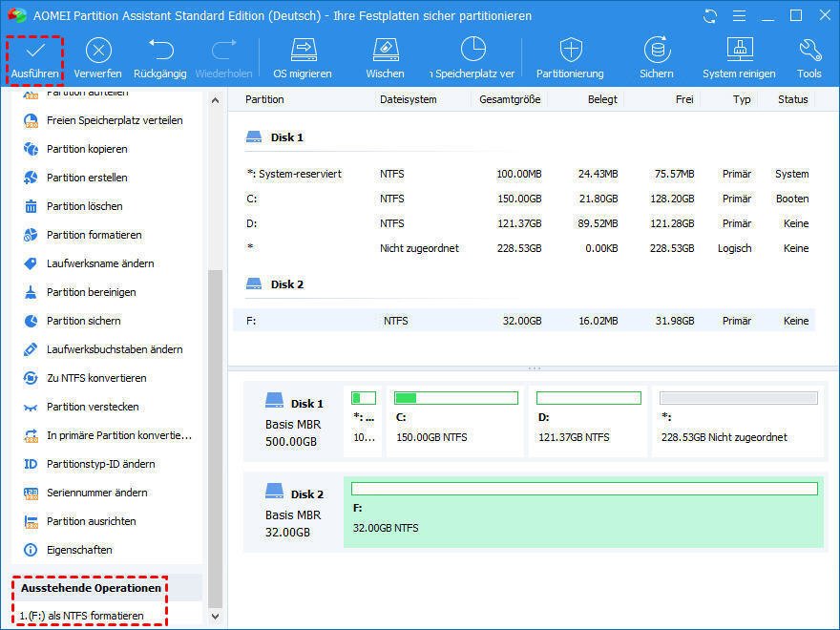840x630 pixels.
Task: Discard changes with Verwerfen
Action: [98, 59]
